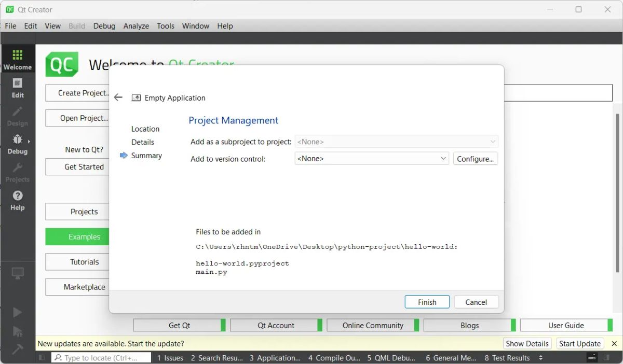623x364 pixels.
Task: Open the Analyze menu
Action: pos(136,26)
